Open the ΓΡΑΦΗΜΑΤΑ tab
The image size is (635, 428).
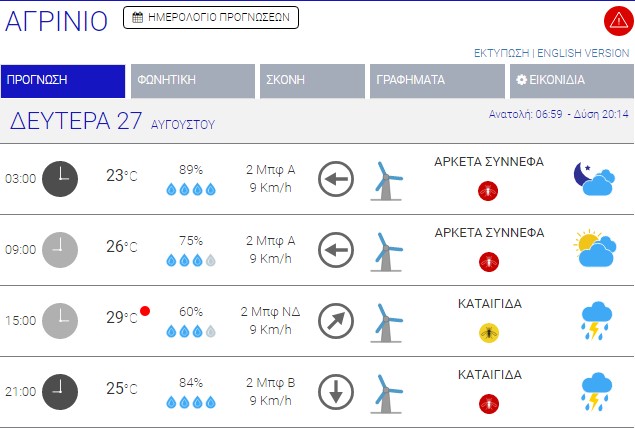pos(435,81)
